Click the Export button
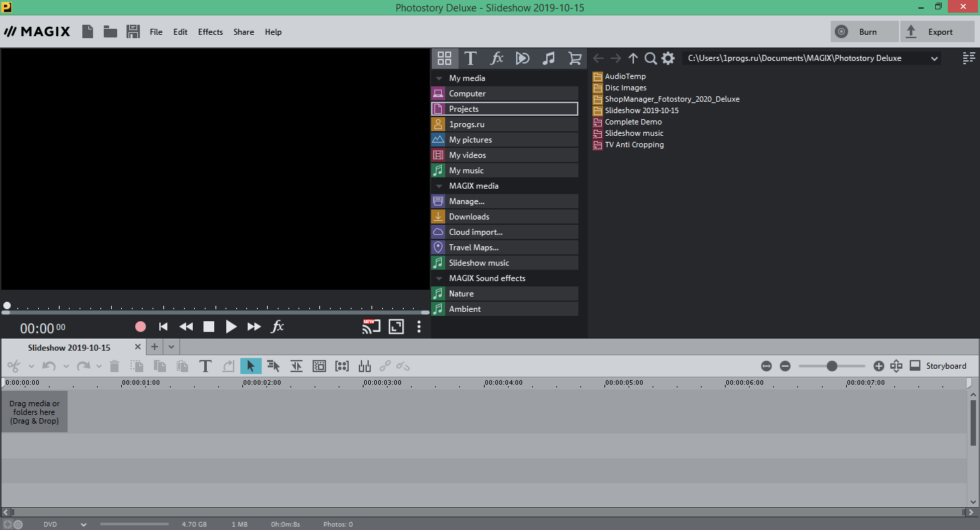The height and width of the screenshot is (530, 980). (937, 31)
